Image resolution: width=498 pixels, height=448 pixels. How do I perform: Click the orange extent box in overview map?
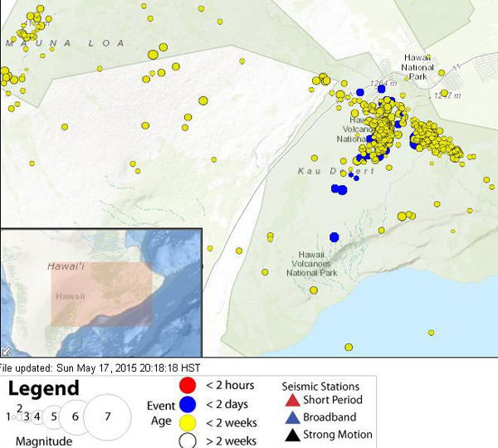pyautogui.click(x=100, y=294)
